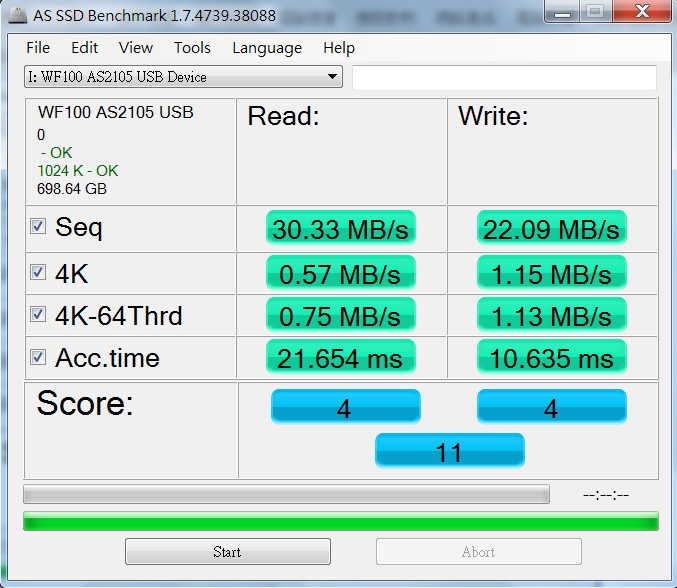Screen dimensions: 677x588
Task: Click the 4K write result 1.15 MB/s
Action: pyautogui.click(x=551, y=273)
